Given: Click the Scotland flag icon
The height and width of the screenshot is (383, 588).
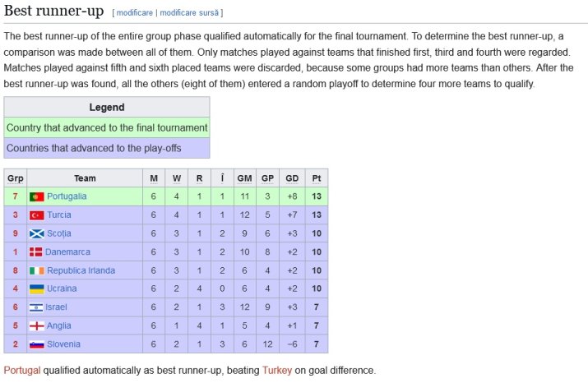Looking at the screenshot, I should point(37,233).
